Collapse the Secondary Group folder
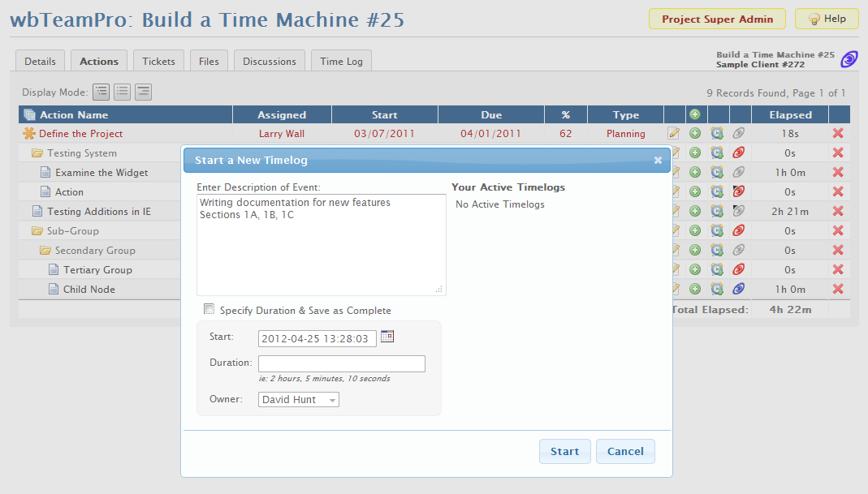Image resolution: width=868 pixels, height=494 pixels. pyautogui.click(x=45, y=251)
